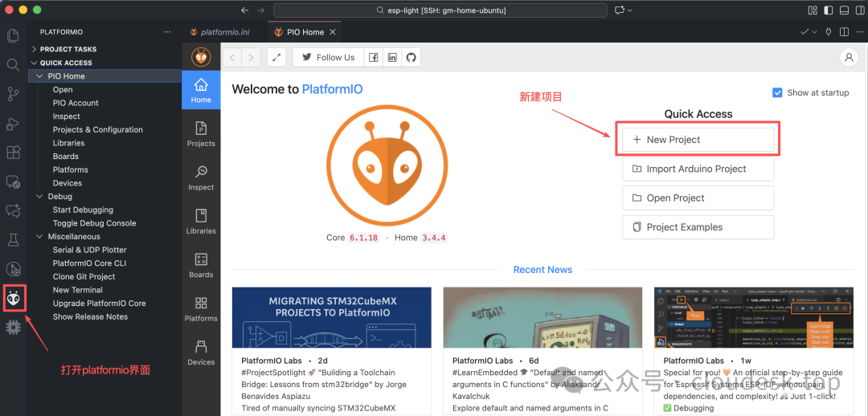
Task: Toggle the bottom panel layout icon
Action: click(x=844, y=10)
